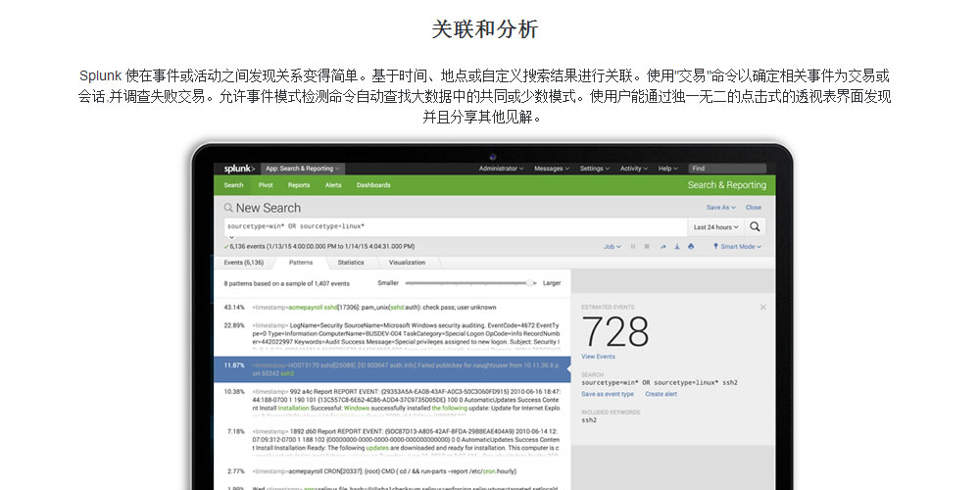
Task: Click the 'ssh2' included keyword
Action: click(x=589, y=420)
